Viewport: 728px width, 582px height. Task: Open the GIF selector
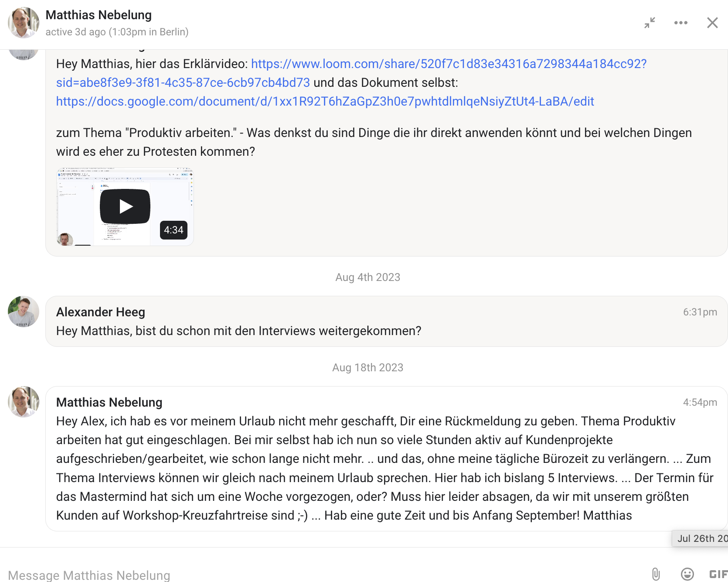(x=718, y=574)
